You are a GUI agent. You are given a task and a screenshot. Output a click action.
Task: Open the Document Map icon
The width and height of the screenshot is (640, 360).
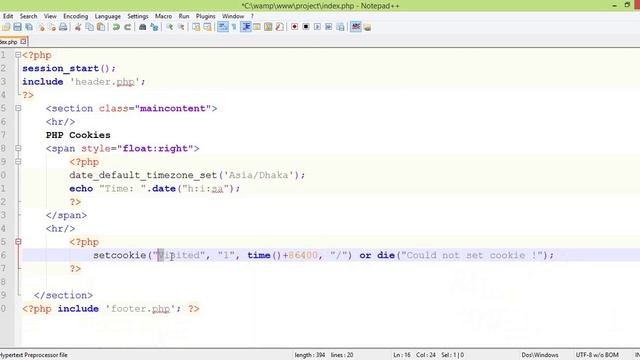(268, 27)
